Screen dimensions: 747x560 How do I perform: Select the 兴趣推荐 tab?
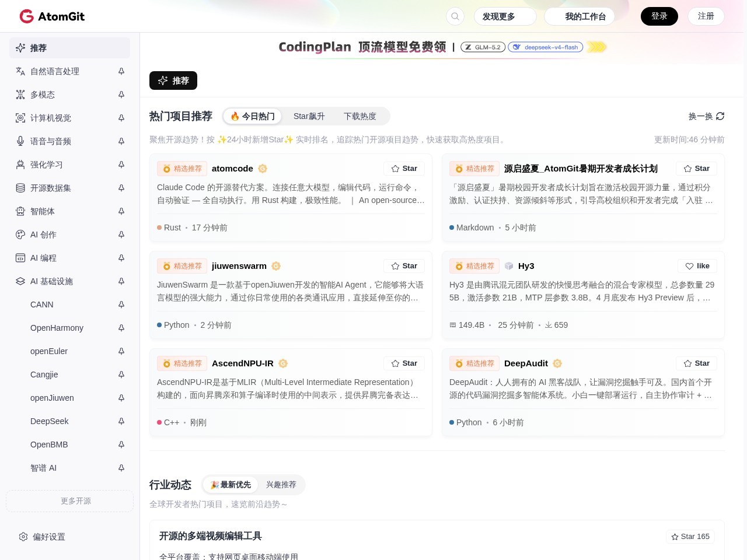pos(281,485)
